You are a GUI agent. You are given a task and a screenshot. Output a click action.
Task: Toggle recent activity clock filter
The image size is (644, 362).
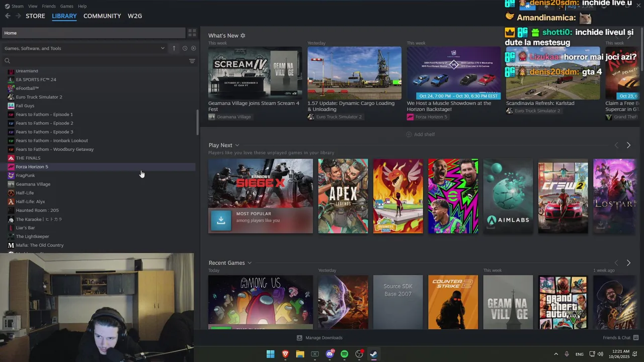click(185, 48)
